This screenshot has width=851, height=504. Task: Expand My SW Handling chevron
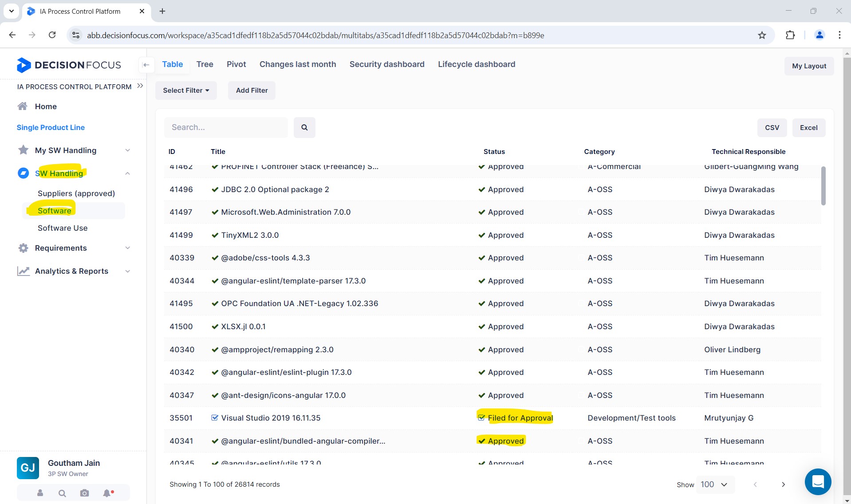pos(127,150)
